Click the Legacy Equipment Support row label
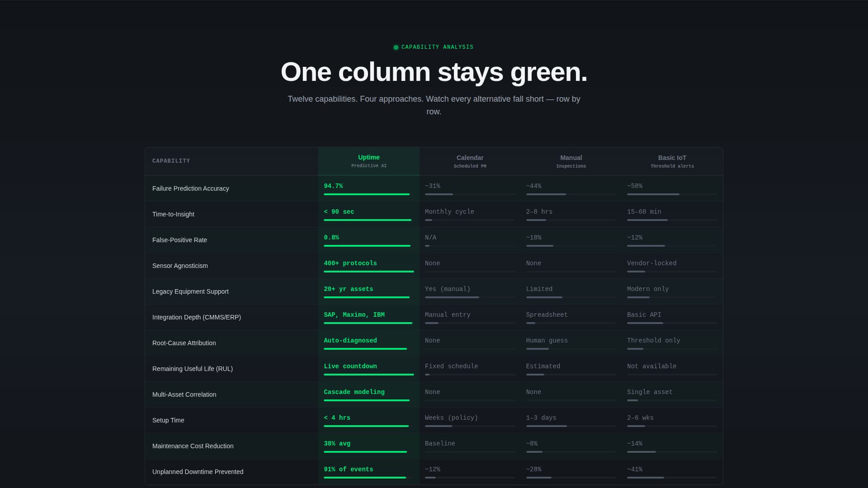The image size is (868, 488). 190,291
